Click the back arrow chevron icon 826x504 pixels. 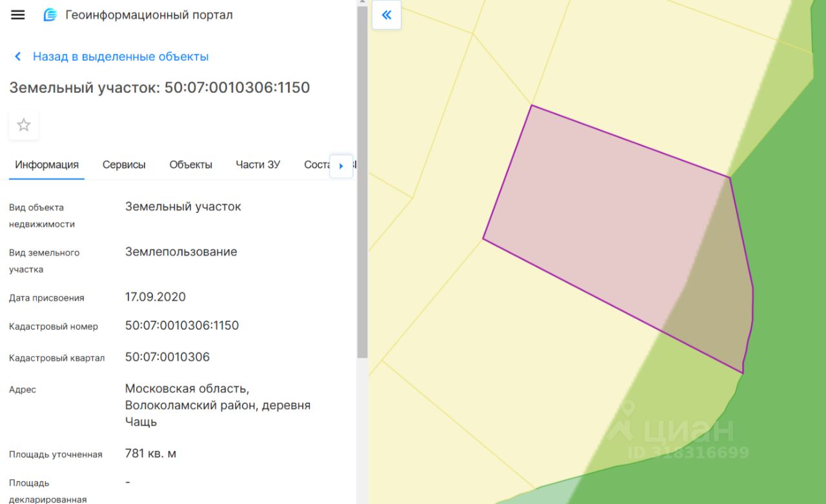click(18, 57)
